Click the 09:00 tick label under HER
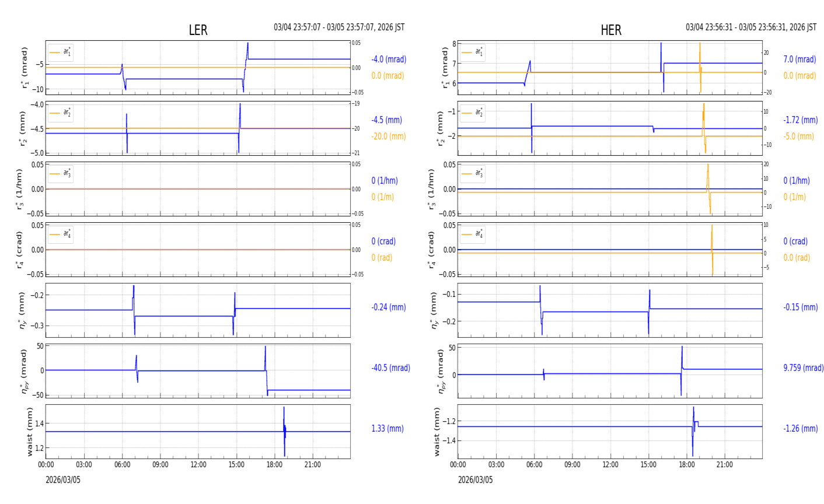The width and height of the screenshot is (824, 504). (572, 465)
